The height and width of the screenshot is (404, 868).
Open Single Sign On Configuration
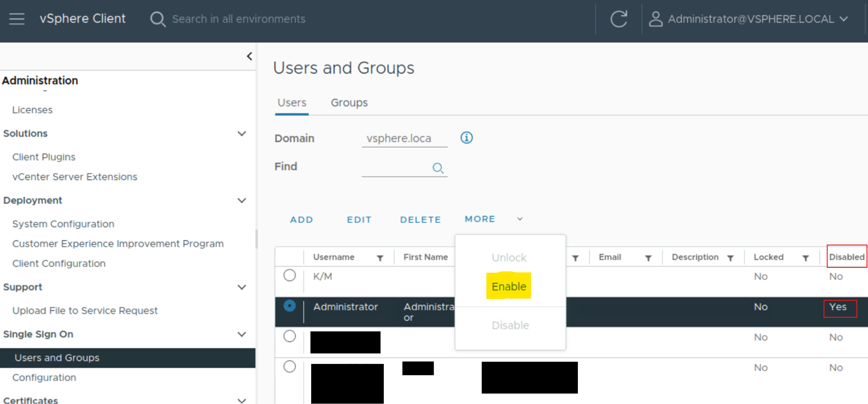44,378
